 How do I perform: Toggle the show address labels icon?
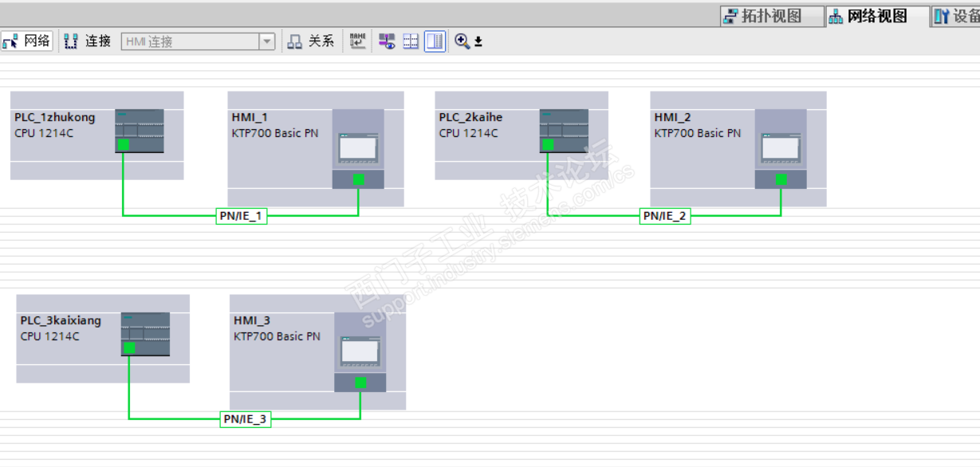[387, 41]
